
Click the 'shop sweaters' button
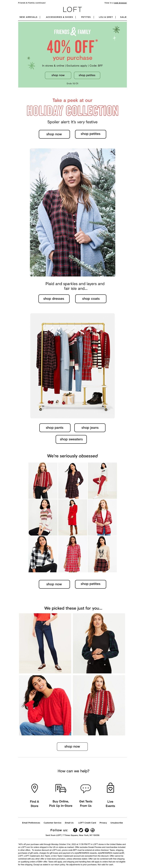pos(71,439)
